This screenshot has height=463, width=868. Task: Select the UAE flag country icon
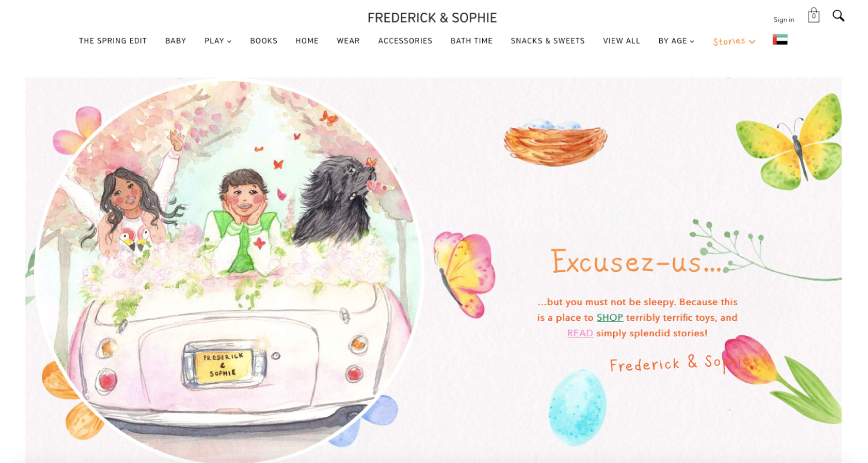coord(780,40)
